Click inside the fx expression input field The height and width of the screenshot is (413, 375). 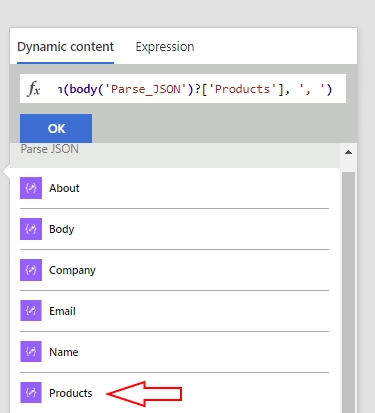click(x=183, y=89)
